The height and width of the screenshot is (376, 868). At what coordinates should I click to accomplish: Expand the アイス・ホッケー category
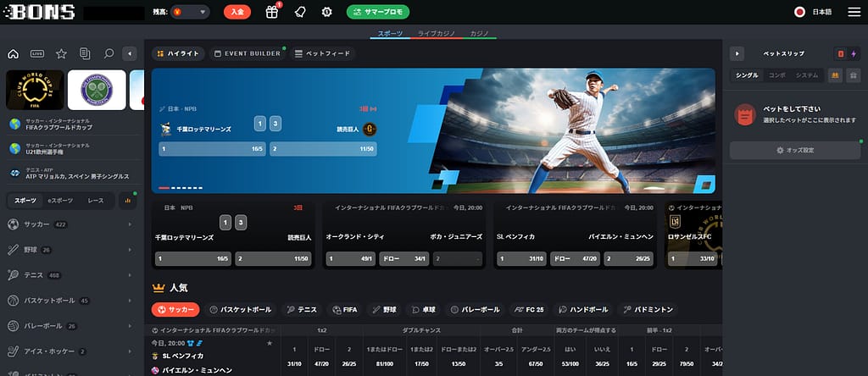click(x=71, y=351)
